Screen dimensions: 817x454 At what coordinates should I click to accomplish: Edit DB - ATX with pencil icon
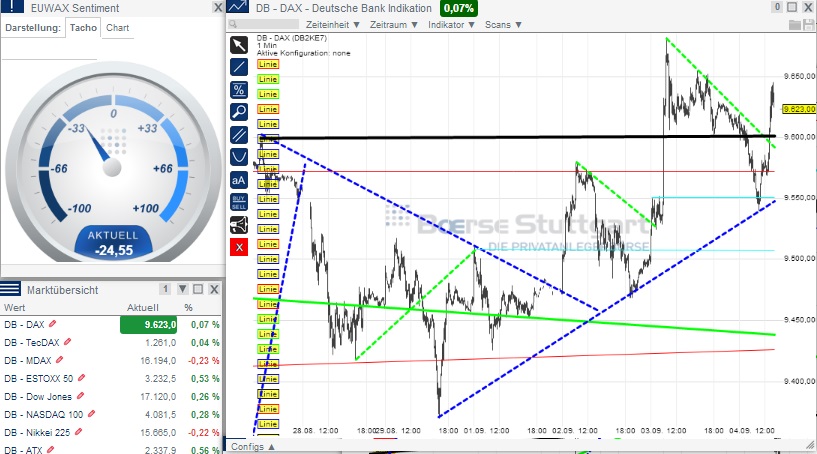pos(51,449)
